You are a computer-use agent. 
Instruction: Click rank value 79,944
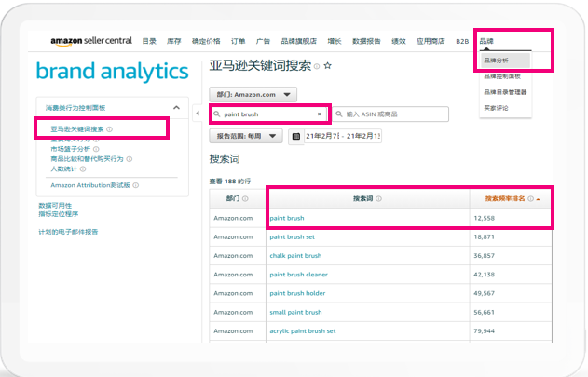click(485, 330)
